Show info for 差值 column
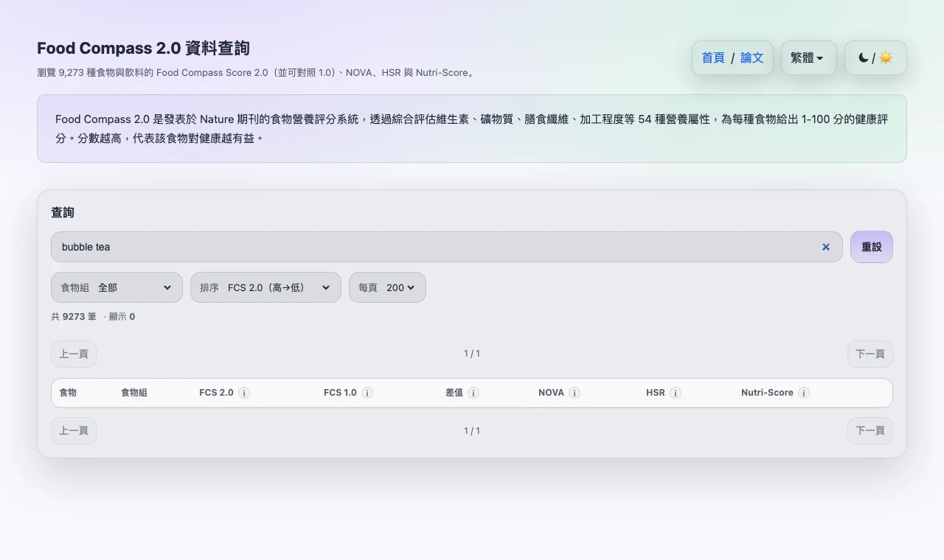The width and height of the screenshot is (944, 560). (x=473, y=393)
